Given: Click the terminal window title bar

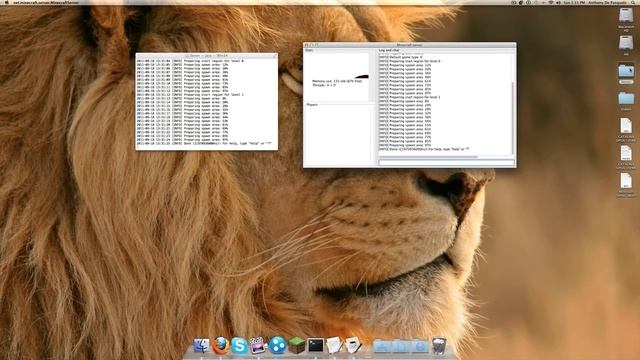Looking at the screenshot, I should tap(207, 55).
